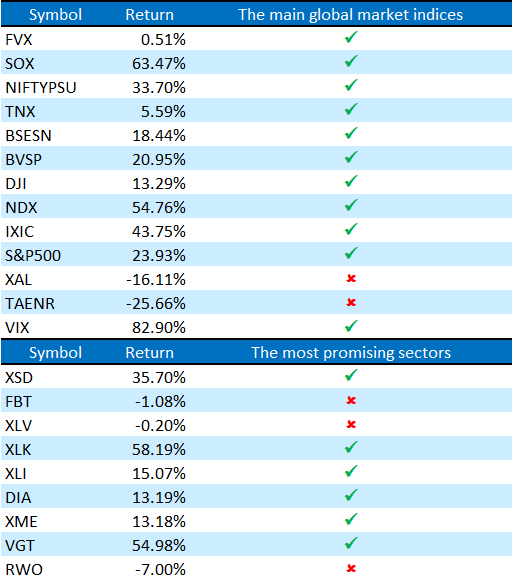Click the green checkmark for NIFTYPSU

[x=351, y=85]
